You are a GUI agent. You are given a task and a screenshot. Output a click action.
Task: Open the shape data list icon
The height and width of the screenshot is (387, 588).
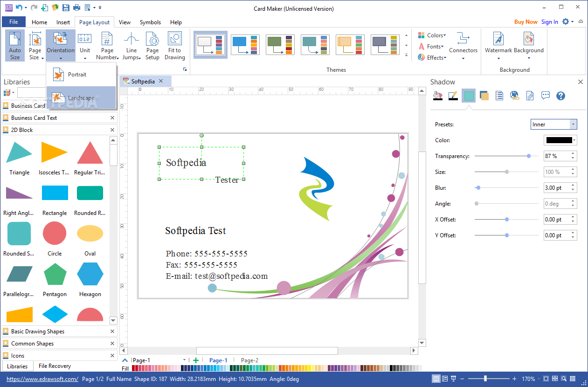pos(499,96)
